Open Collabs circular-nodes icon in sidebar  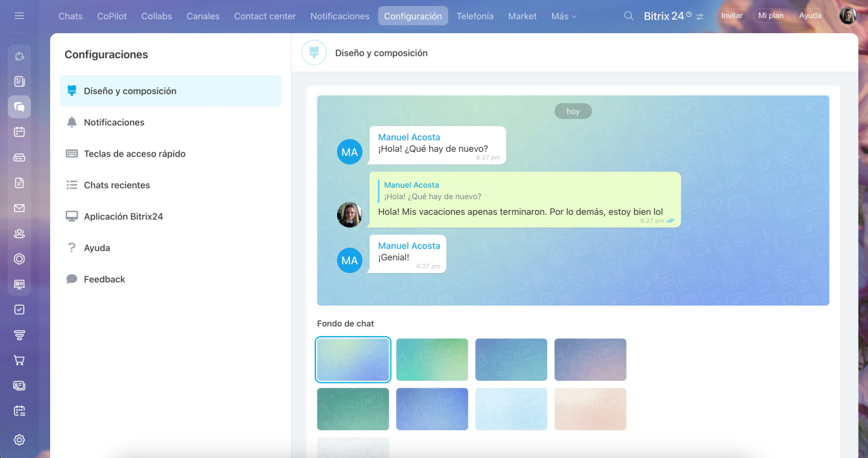pos(19,56)
